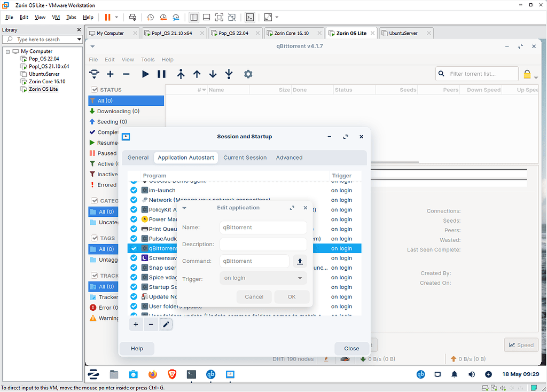Open qBittorrent window menu arrow
The width and height of the screenshot is (547, 392).
(92, 46)
